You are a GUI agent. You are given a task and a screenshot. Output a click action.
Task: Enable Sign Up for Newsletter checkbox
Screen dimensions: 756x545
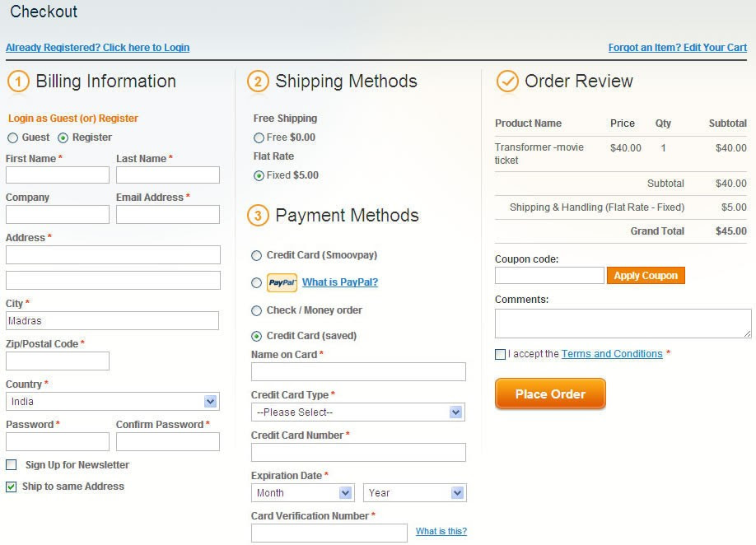(11, 464)
